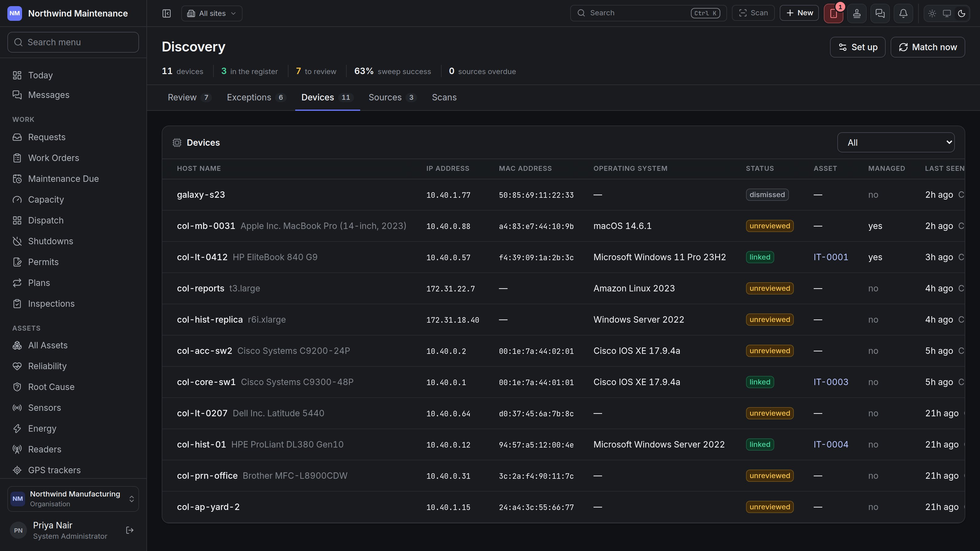Switch to the Sources tab

(392, 97)
